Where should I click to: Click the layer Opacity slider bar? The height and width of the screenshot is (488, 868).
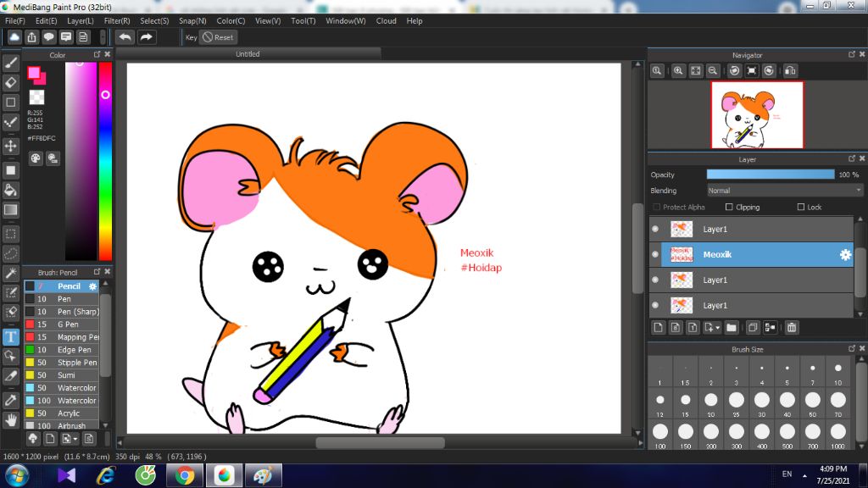point(770,175)
